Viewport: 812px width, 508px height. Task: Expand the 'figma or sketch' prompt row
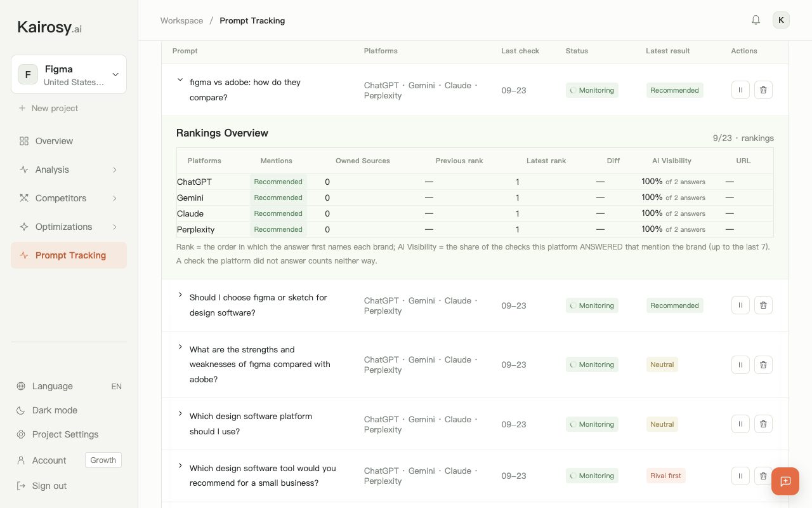pyautogui.click(x=180, y=295)
